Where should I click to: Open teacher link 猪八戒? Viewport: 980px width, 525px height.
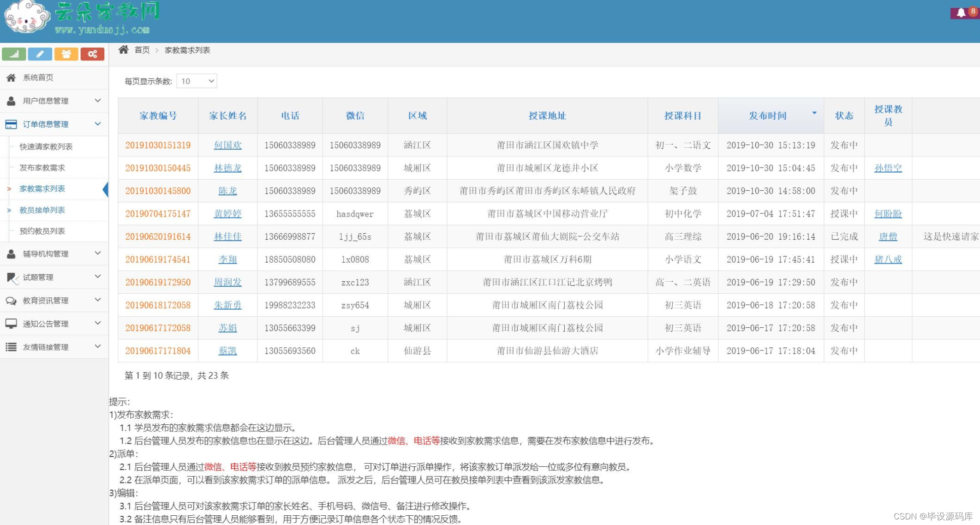(x=888, y=259)
